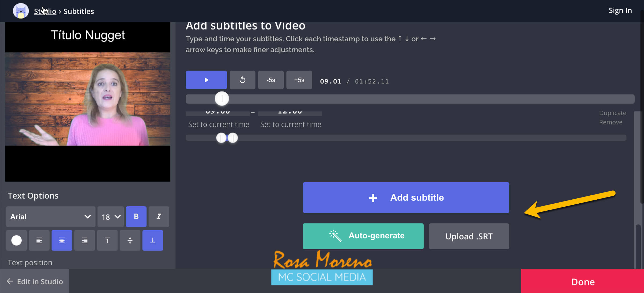Align subtitle text to the right

85,240
